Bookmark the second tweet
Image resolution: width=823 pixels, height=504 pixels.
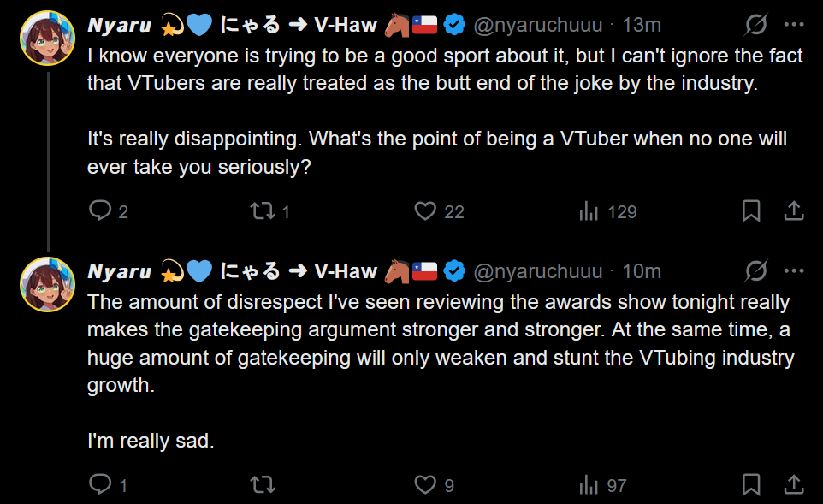point(750,485)
